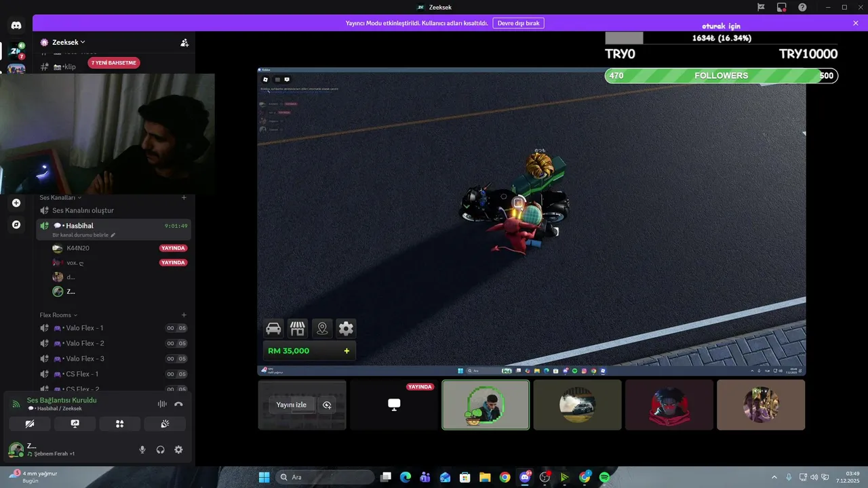Mute the microphone in user panel
The height and width of the screenshot is (488, 868).
[x=142, y=449]
